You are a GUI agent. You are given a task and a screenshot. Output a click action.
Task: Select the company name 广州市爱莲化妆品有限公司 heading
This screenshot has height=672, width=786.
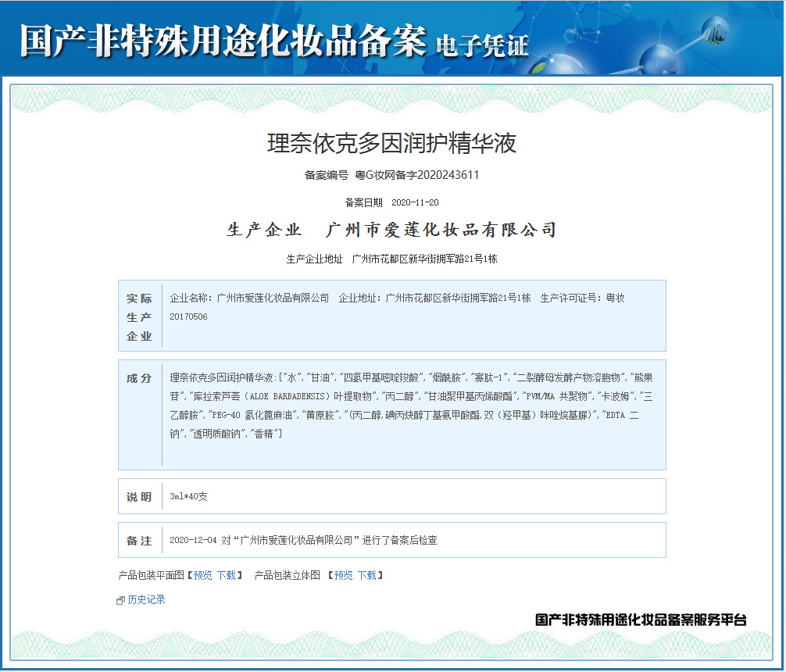(441, 230)
